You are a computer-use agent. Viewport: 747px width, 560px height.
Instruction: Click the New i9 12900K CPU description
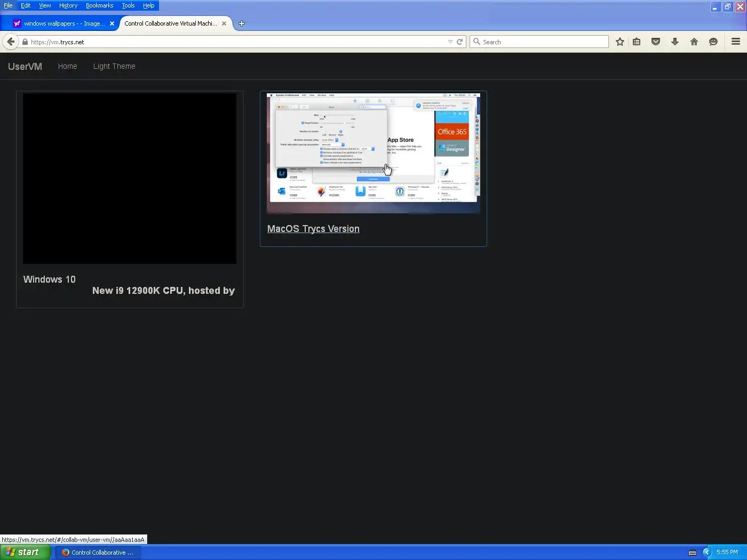163,291
